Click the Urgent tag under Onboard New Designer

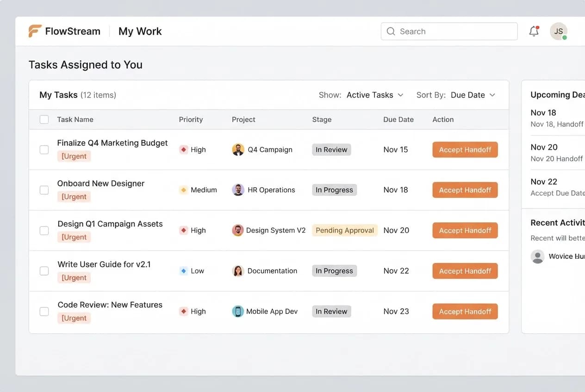point(74,196)
